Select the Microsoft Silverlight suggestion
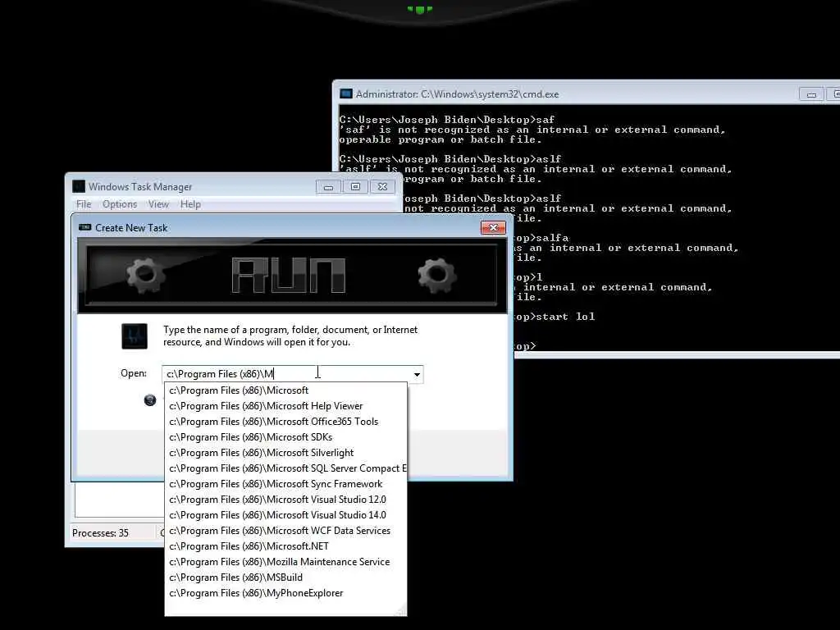 [286, 453]
